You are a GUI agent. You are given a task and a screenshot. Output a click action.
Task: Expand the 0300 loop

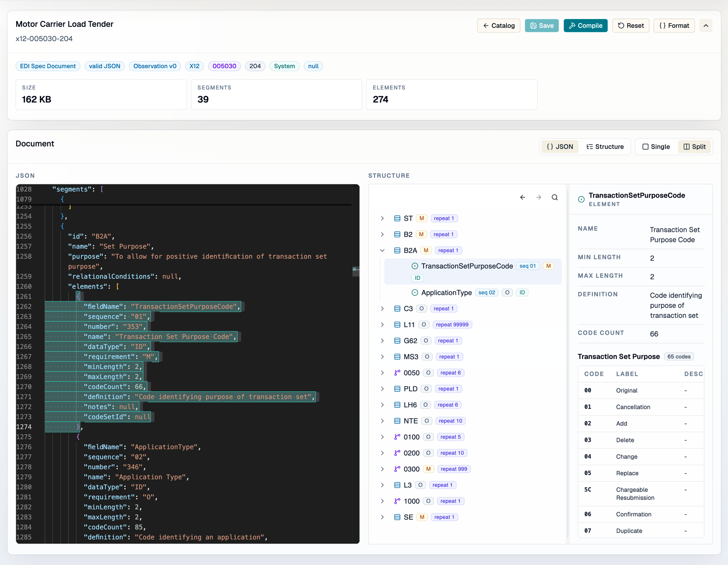pos(382,469)
